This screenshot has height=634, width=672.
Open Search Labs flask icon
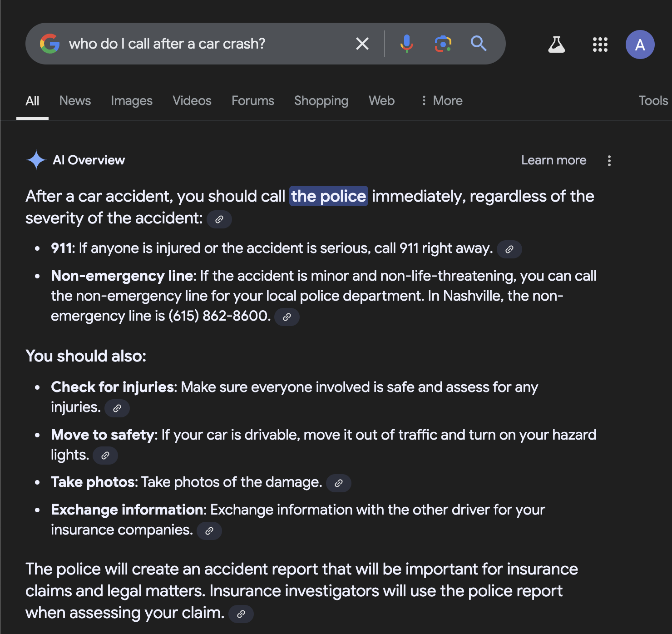point(556,45)
